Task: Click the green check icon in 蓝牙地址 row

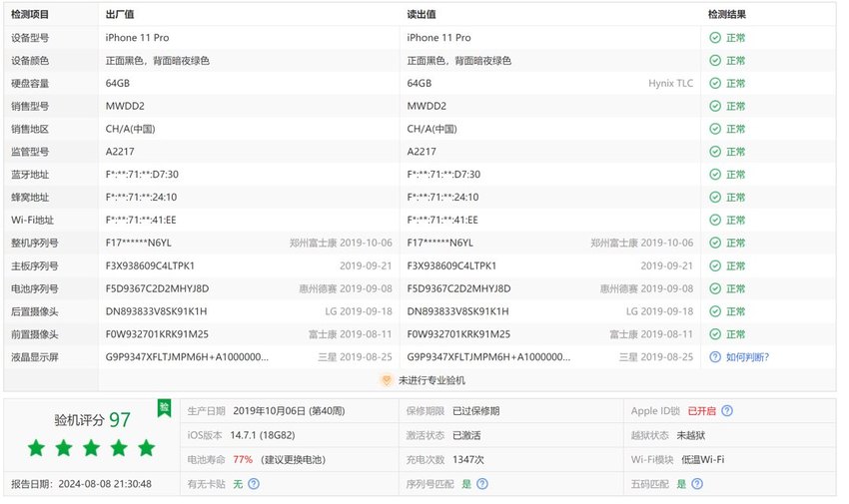Action: (x=715, y=174)
